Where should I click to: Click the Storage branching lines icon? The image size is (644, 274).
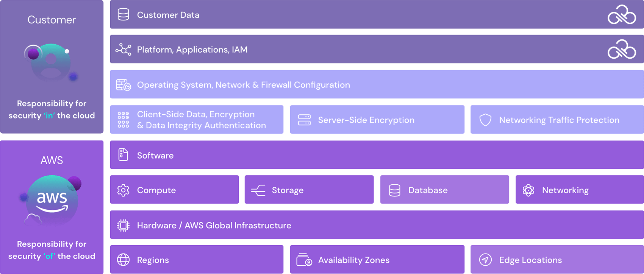pos(258,190)
